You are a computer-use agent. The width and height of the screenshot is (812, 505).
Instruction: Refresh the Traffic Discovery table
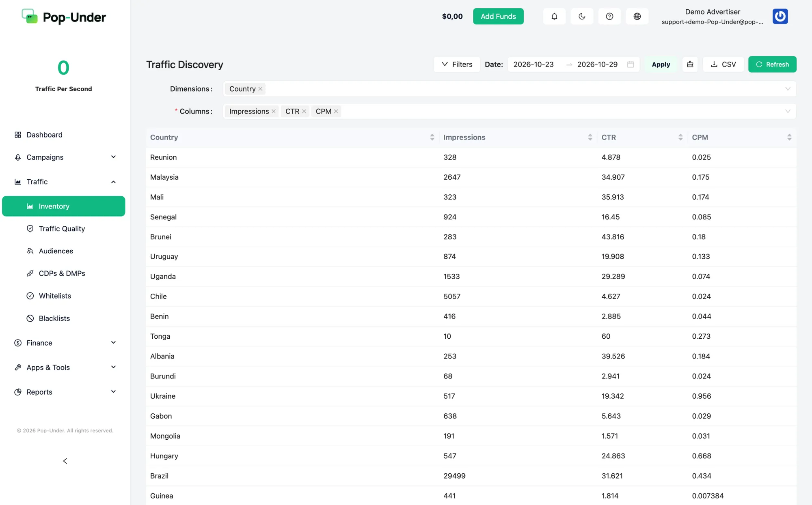pyautogui.click(x=772, y=64)
